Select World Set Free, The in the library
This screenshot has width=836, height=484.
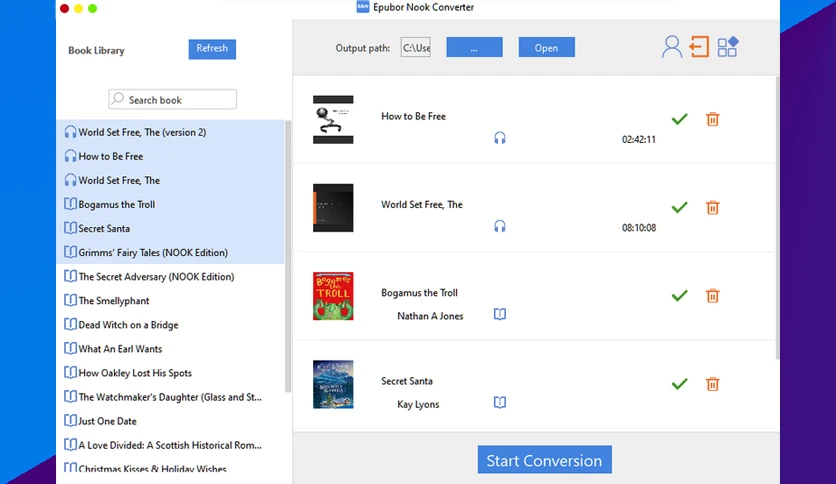tap(170, 180)
